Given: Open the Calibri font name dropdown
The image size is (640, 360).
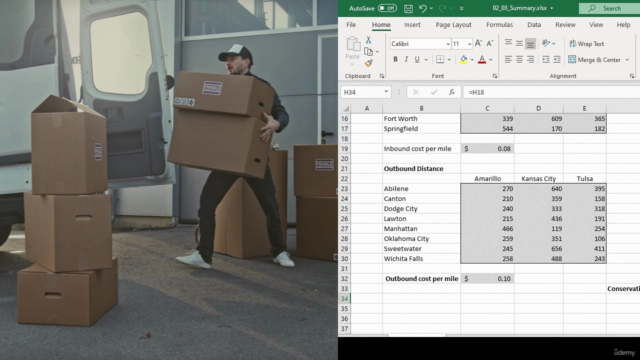Looking at the screenshot, I should (448, 44).
